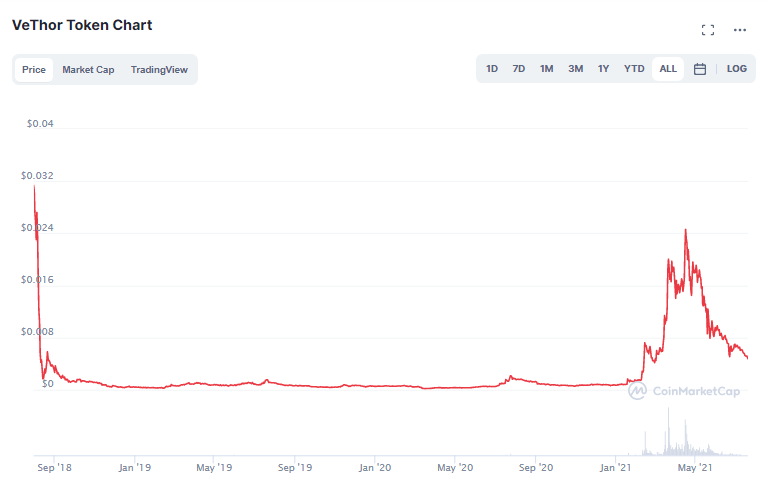The width and height of the screenshot is (768, 487).
Task: Click the highest 2021 price peak on chart line
Action: (685, 230)
